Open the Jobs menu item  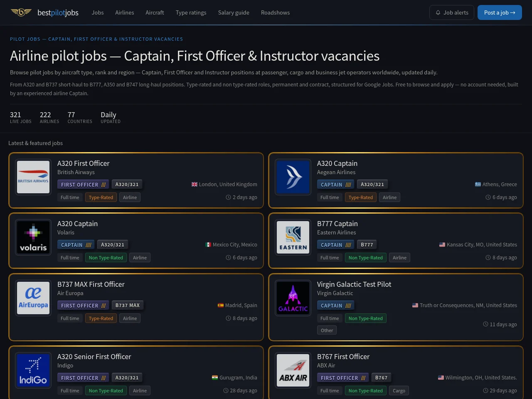tap(98, 12)
